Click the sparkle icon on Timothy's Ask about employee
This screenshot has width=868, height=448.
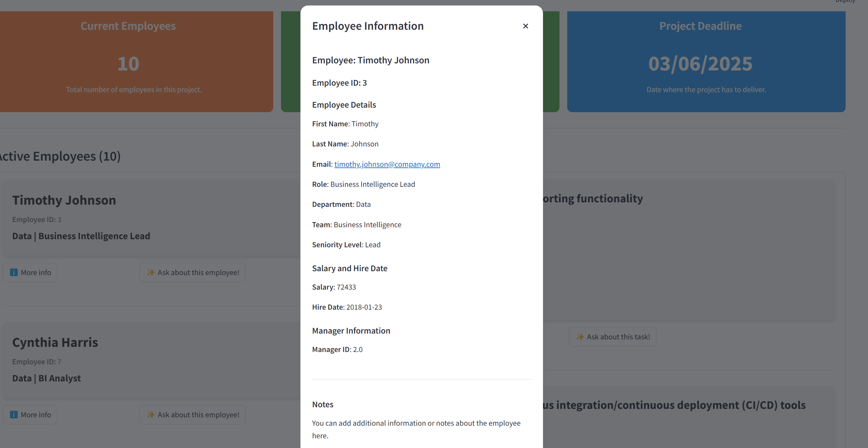click(151, 272)
